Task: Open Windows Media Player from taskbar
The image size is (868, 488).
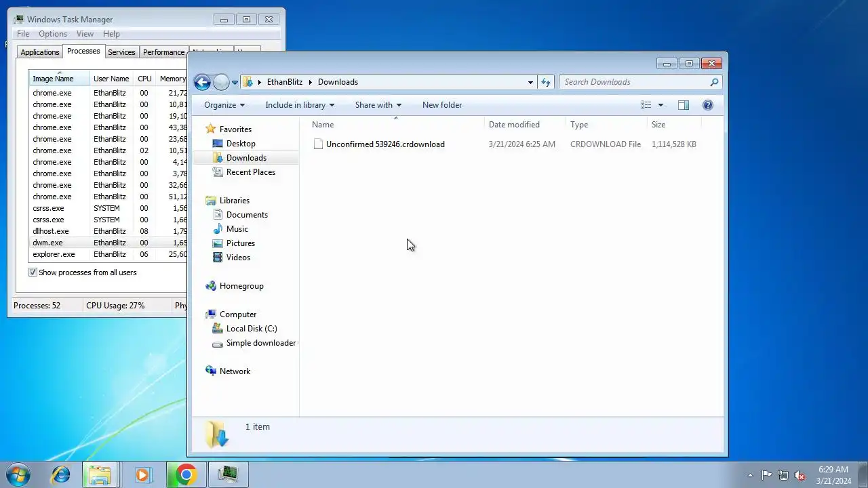Action: coord(142,474)
